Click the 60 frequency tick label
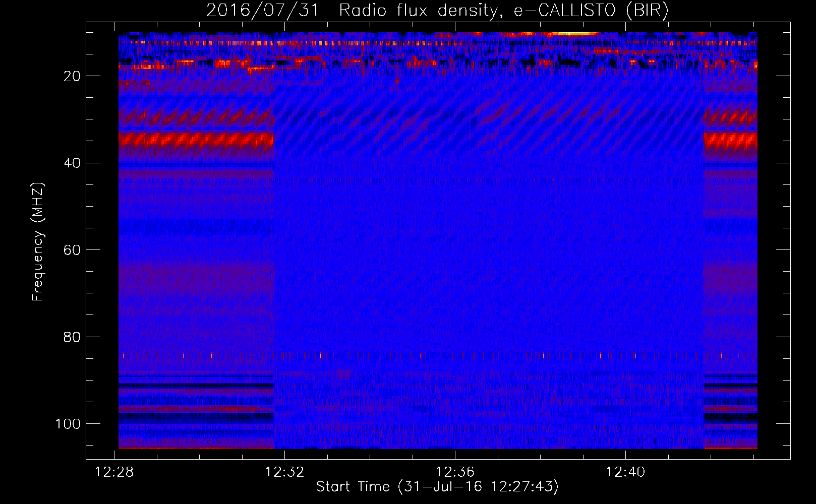 pyautogui.click(x=72, y=250)
